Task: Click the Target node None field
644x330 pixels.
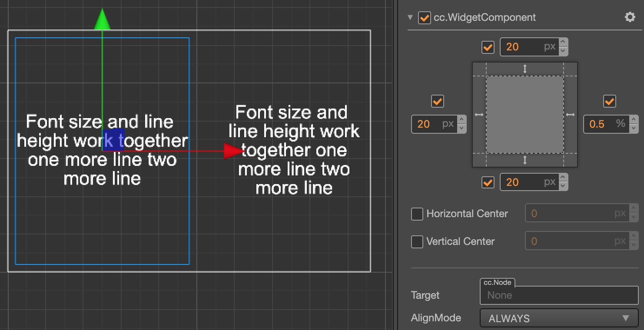Action: click(x=559, y=295)
